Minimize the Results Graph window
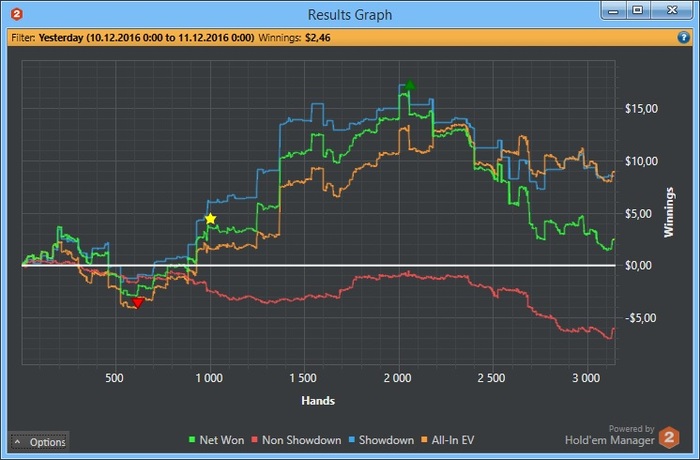This screenshot has width=700, height=460. pos(614,11)
